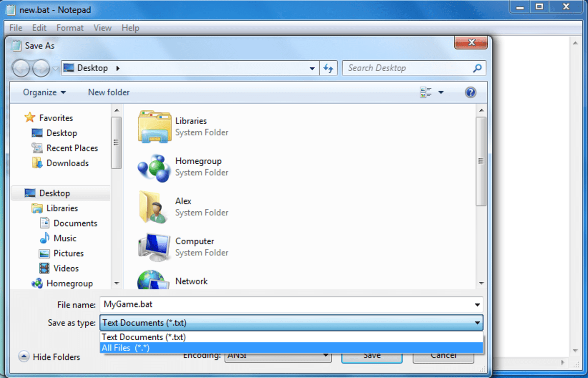Click the View menu in the menu bar
The image size is (588, 378).
102,28
